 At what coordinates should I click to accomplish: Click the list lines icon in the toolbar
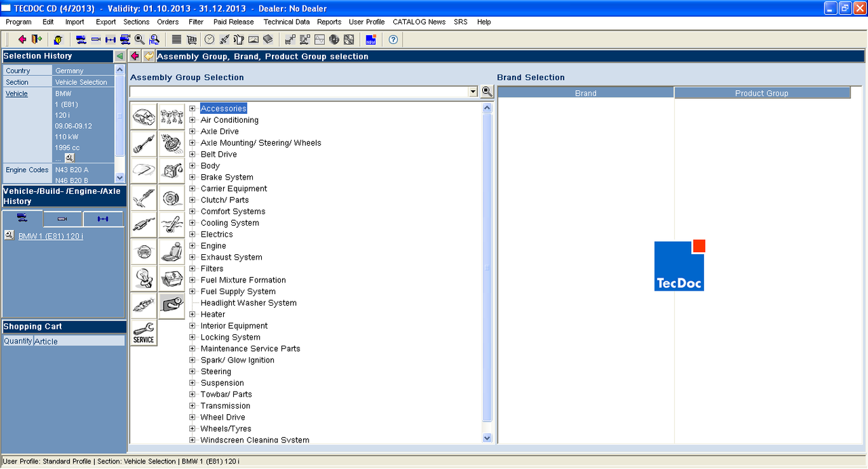point(176,39)
